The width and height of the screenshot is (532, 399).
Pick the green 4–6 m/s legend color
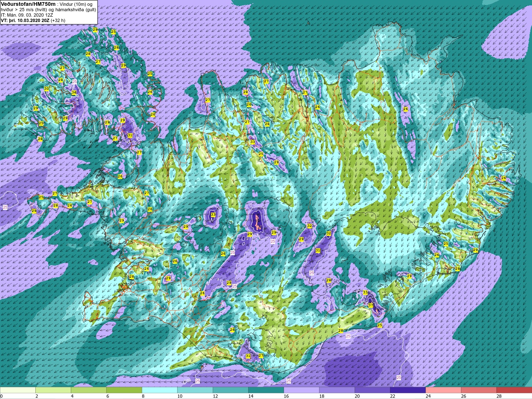[x=89, y=390]
